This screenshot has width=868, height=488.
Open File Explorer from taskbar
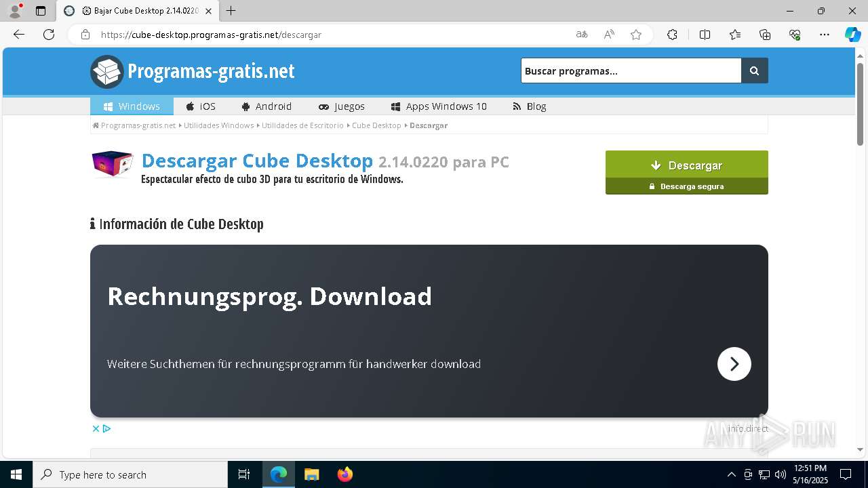point(312,474)
